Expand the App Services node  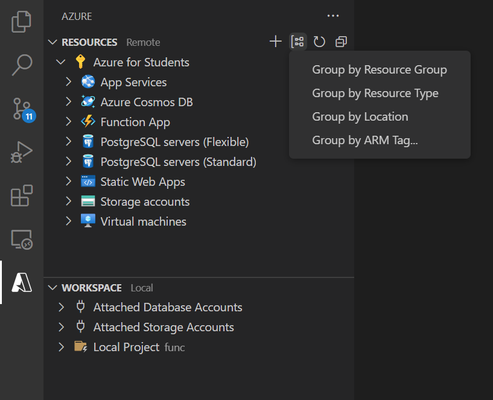[x=68, y=82]
